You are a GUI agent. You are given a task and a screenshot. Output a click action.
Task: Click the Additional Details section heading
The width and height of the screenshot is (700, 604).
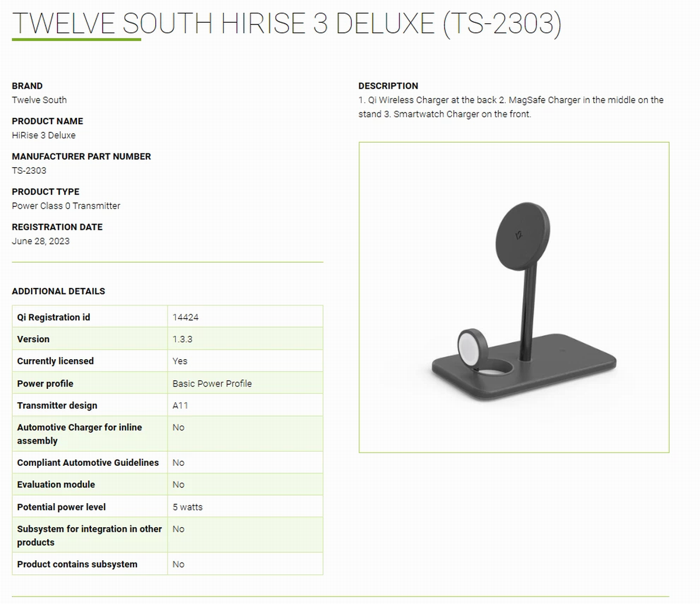(58, 291)
